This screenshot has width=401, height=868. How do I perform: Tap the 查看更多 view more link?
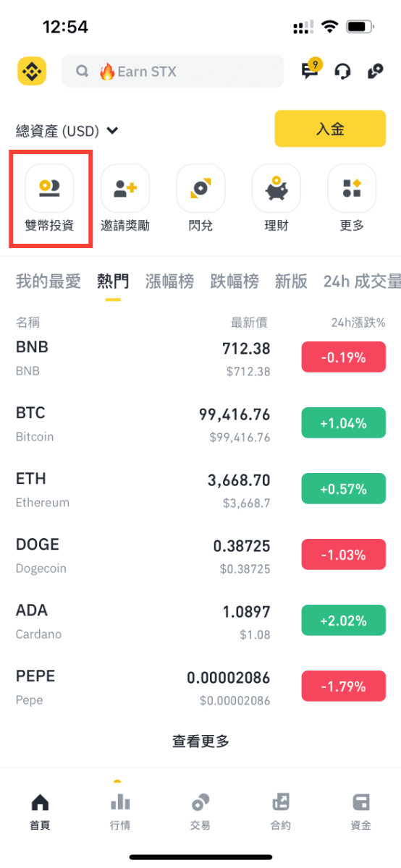point(200,741)
